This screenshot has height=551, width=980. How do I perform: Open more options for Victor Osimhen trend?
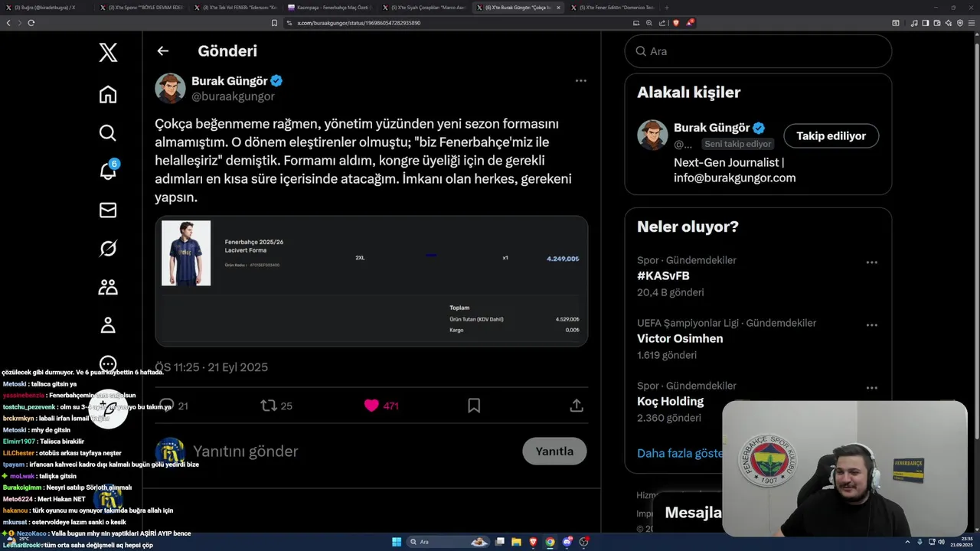click(x=871, y=324)
